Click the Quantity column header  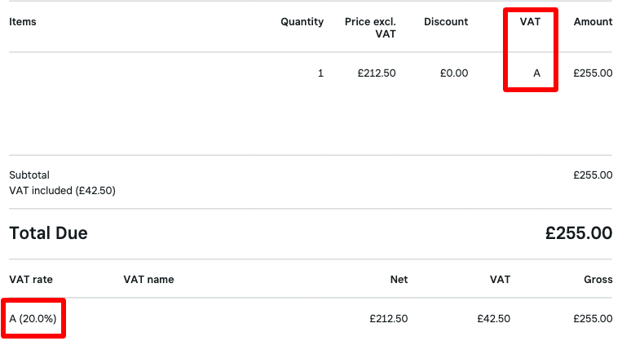tap(302, 22)
